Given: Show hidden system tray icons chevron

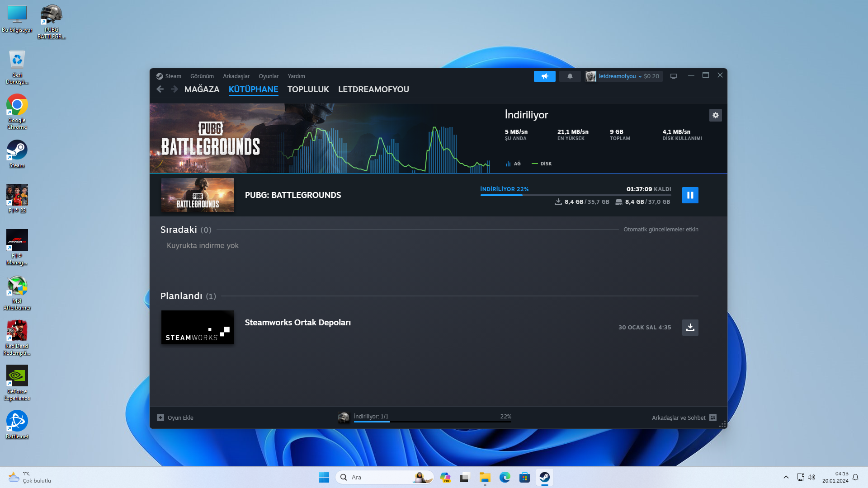Looking at the screenshot, I should (786, 477).
